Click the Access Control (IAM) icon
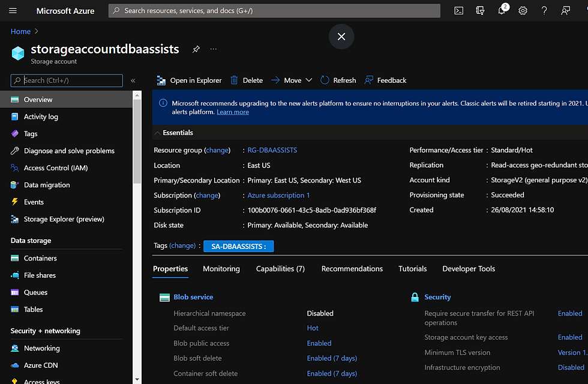 tap(14, 167)
